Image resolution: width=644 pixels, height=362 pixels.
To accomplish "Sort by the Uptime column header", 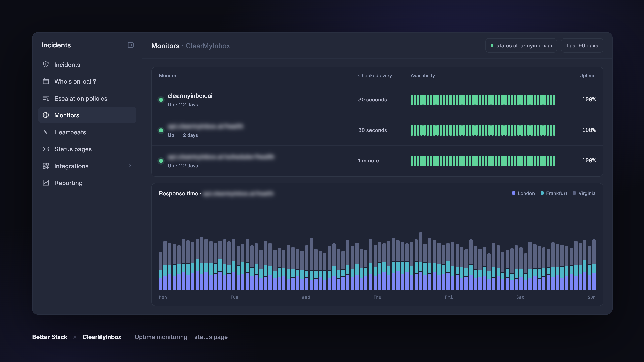I will point(587,75).
